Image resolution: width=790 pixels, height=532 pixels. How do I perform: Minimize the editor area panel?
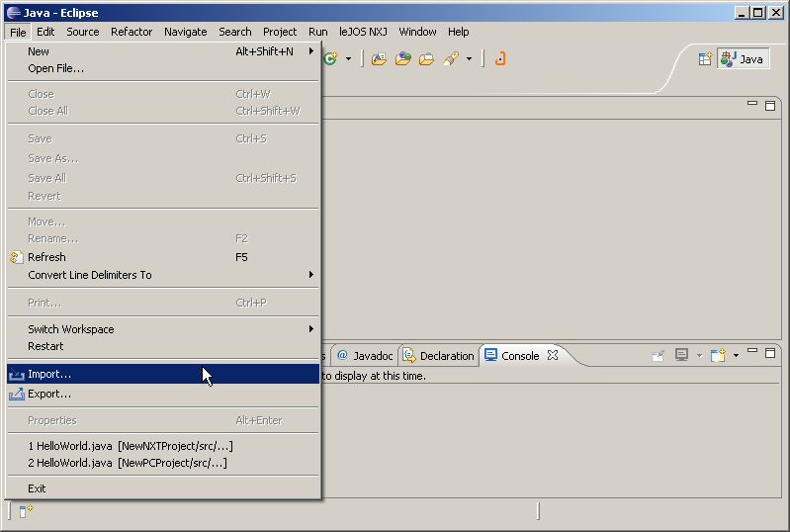click(x=752, y=104)
